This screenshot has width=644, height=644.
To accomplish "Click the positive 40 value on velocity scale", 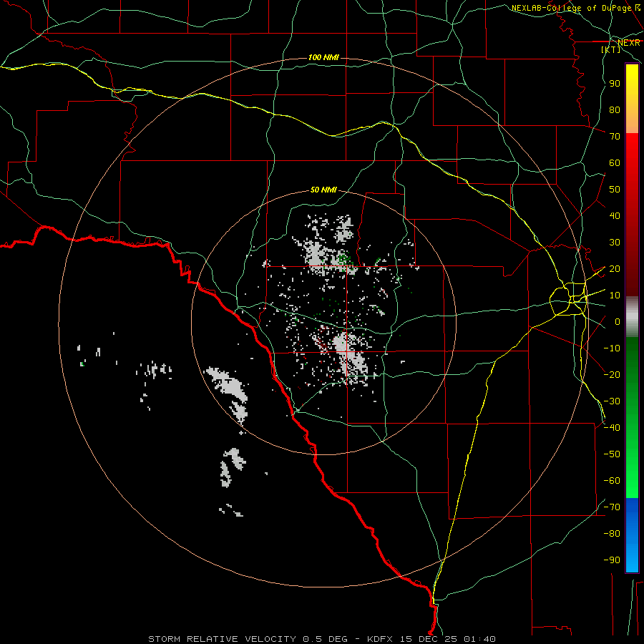I will point(615,216).
